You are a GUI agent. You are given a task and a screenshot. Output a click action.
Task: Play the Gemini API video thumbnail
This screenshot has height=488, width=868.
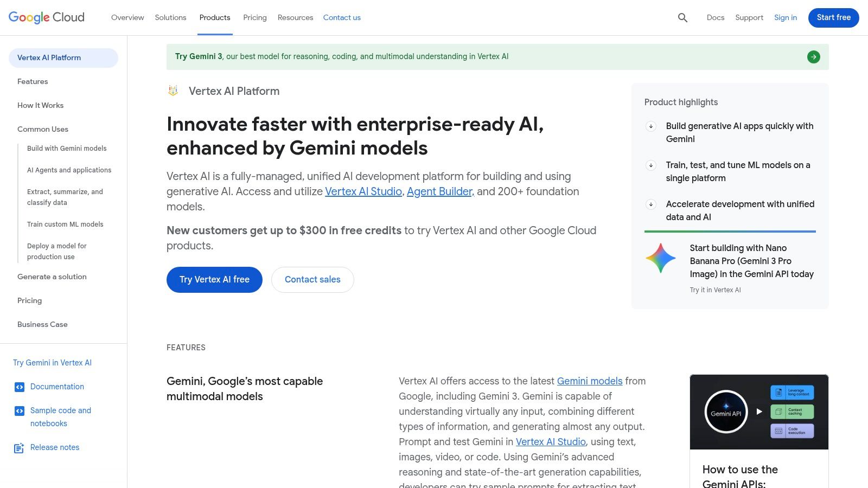[x=758, y=412]
